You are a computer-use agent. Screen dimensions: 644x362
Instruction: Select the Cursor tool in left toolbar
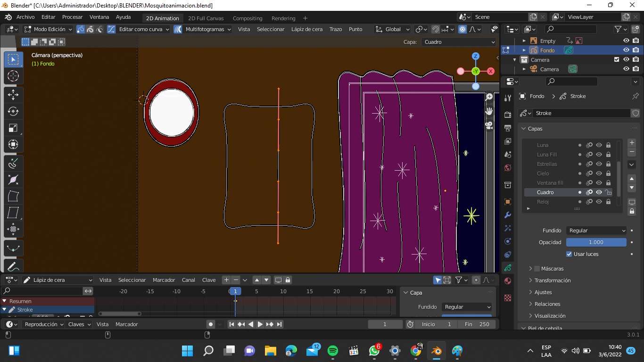pos(13,76)
